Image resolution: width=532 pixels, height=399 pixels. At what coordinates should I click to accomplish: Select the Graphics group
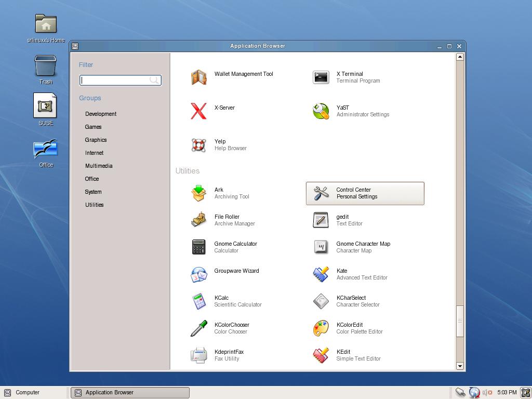pos(96,140)
